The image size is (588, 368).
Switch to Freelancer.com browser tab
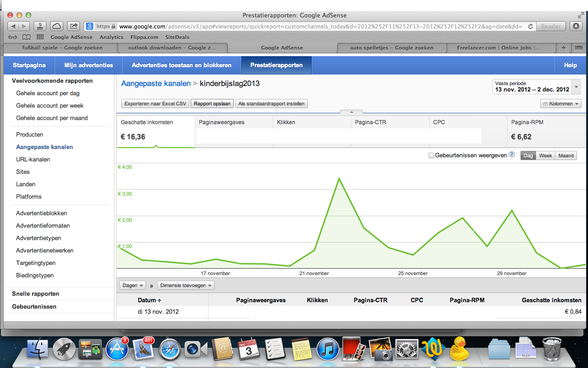coord(501,47)
